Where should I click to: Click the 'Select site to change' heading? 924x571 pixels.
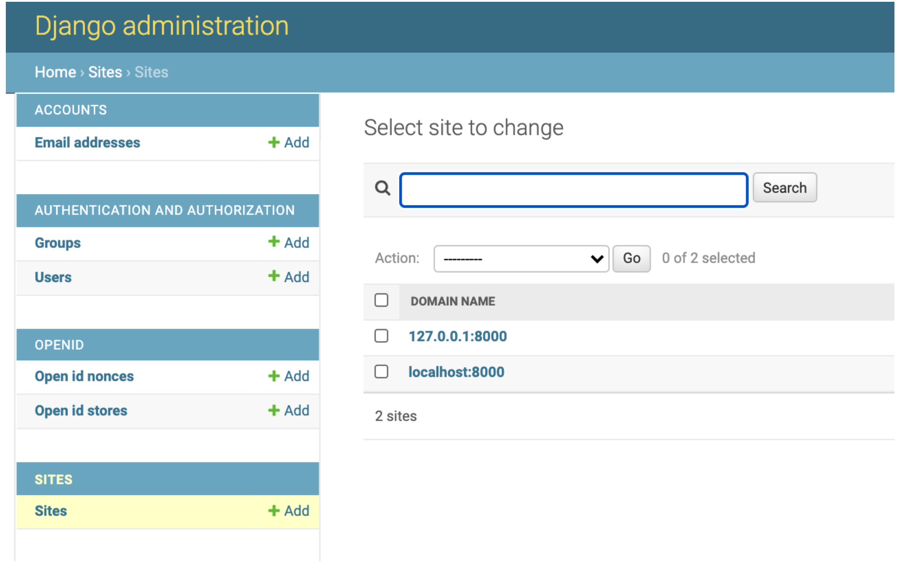463,128
